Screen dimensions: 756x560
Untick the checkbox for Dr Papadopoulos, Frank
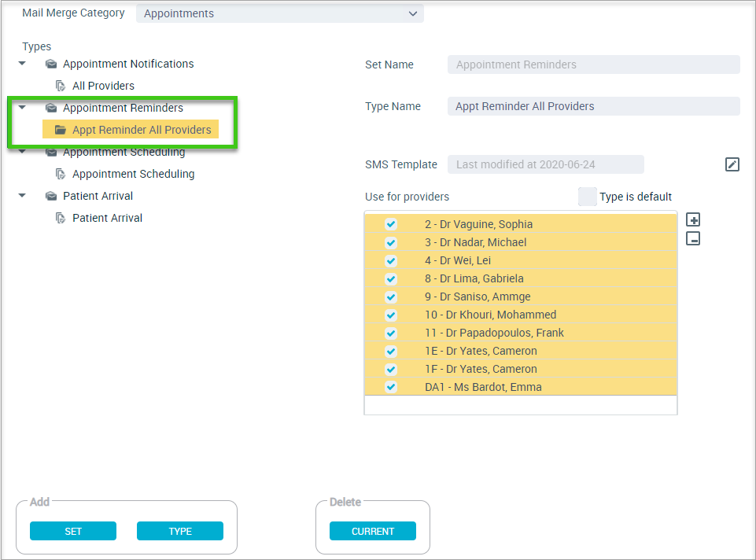pyautogui.click(x=391, y=333)
